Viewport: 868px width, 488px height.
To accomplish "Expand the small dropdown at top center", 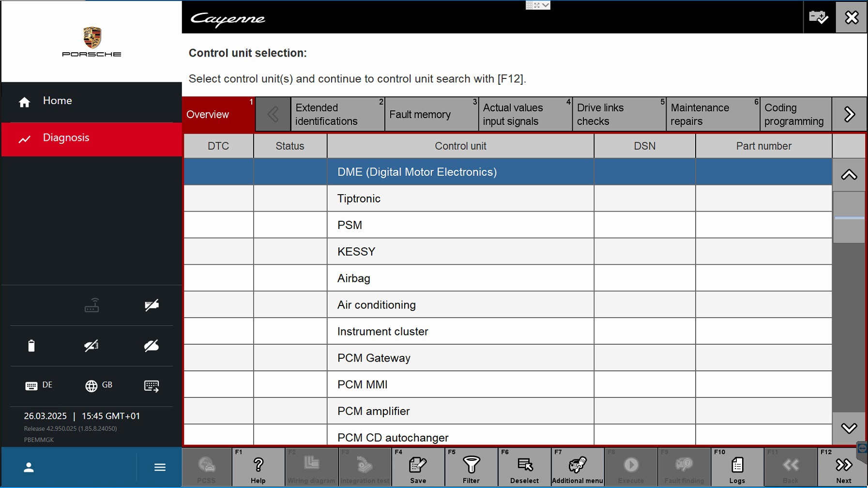I will (546, 5).
